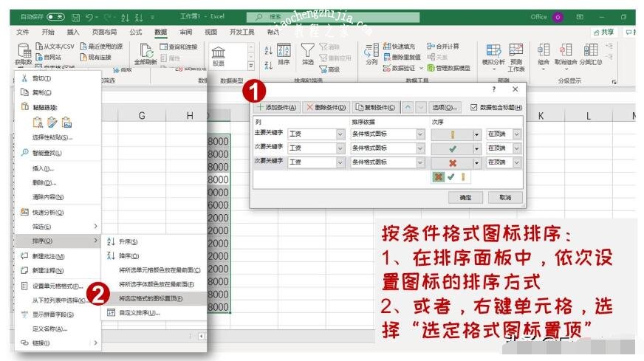The image size is (644, 361).
Task: Choose 将选定格式的图标置顶 menu item
Action: (154, 298)
